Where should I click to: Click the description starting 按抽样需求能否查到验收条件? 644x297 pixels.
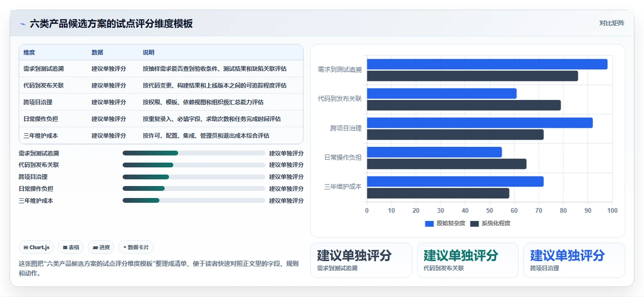click(215, 69)
